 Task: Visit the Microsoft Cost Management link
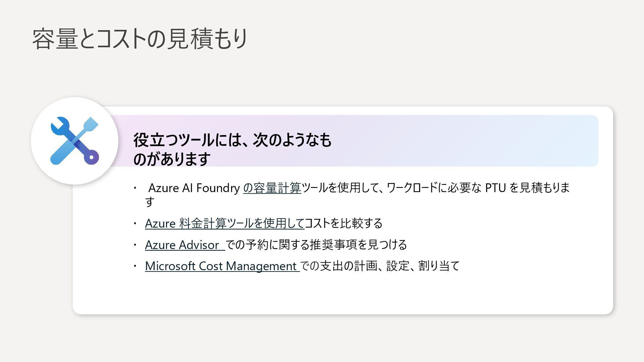coord(221,266)
